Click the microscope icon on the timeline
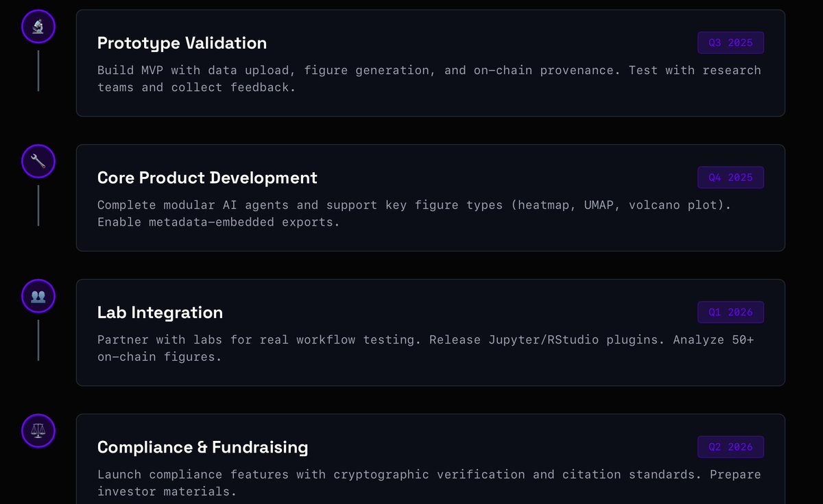 pyautogui.click(x=38, y=27)
